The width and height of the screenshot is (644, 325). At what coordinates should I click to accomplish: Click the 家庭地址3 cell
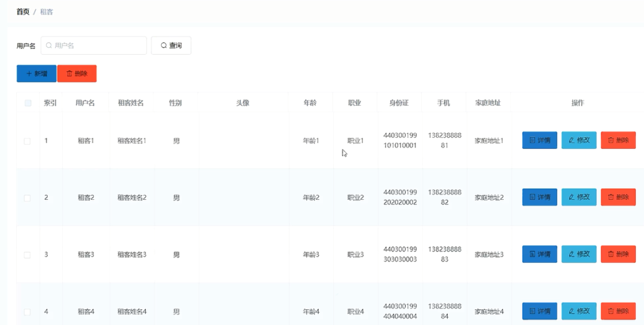tap(489, 255)
